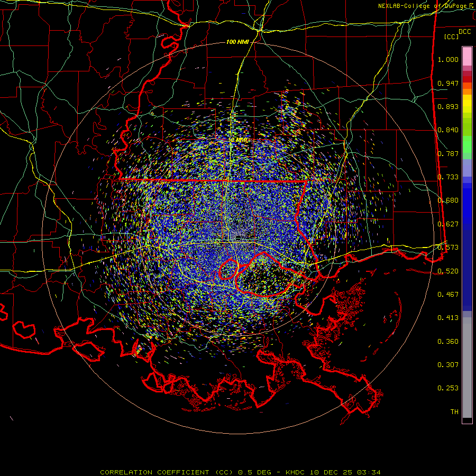Click the KHDC radar site center marker

(x=239, y=237)
